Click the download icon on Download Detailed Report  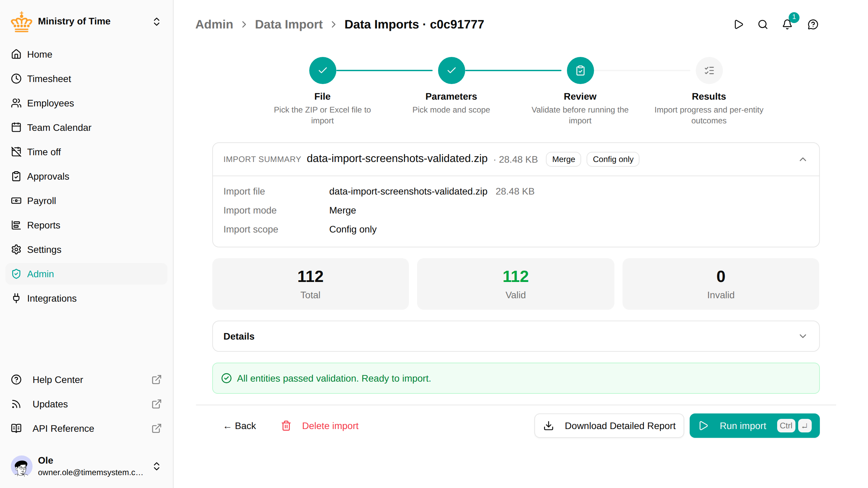[x=549, y=426]
